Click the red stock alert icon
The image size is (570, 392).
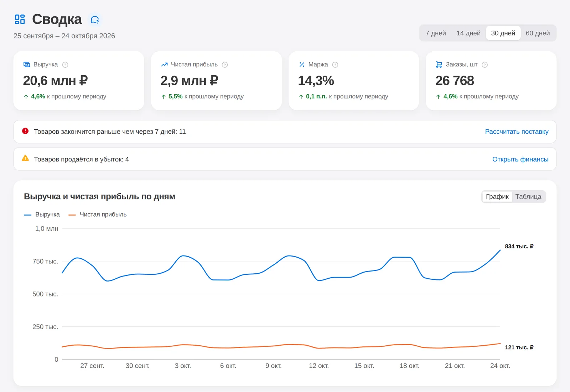(x=25, y=131)
